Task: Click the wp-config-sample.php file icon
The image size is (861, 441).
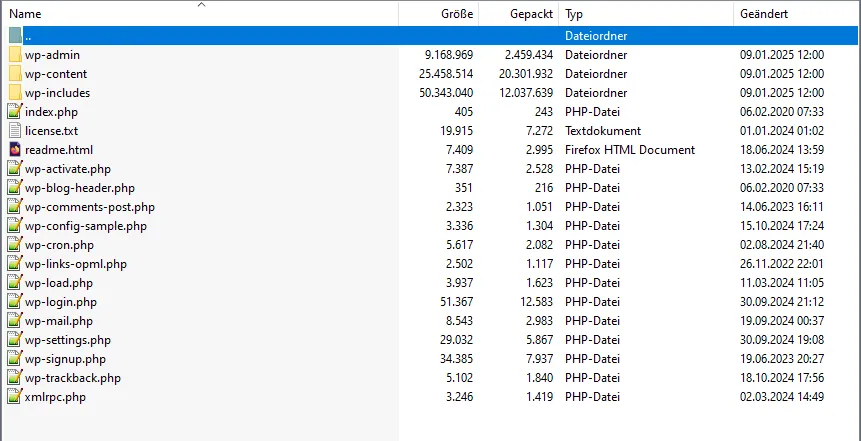Action: tap(15, 226)
